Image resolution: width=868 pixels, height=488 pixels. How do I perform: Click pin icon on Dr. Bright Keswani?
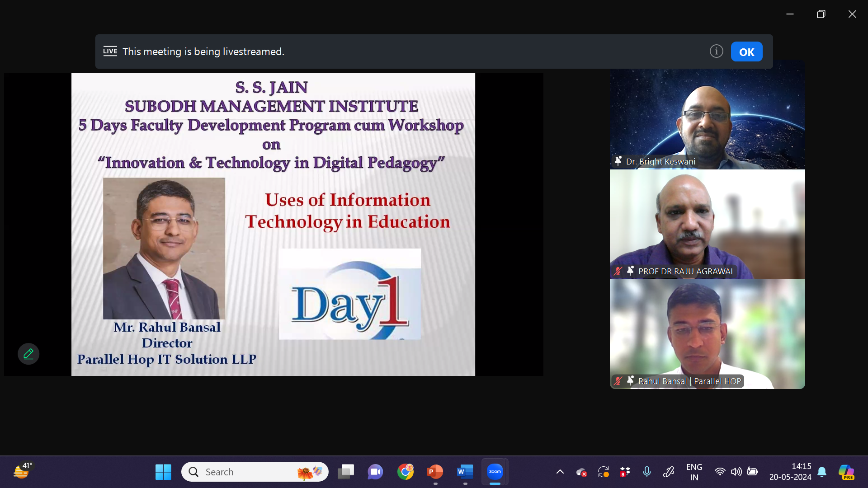pyautogui.click(x=618, y=161)
